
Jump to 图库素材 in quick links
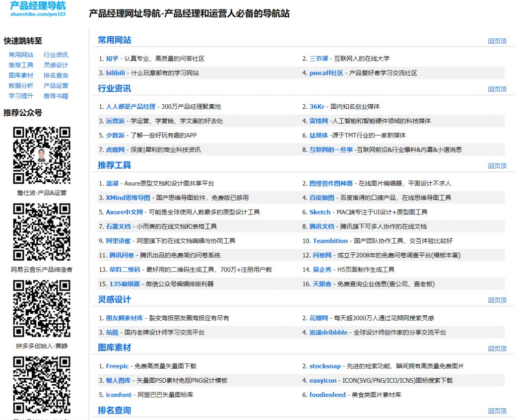[21, 76]
